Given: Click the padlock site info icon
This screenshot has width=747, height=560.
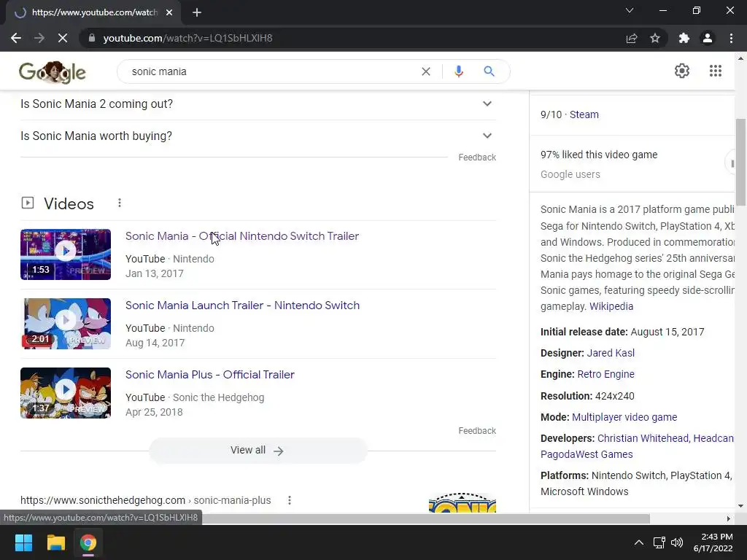Looking at the screenshot, I should 92,38.
